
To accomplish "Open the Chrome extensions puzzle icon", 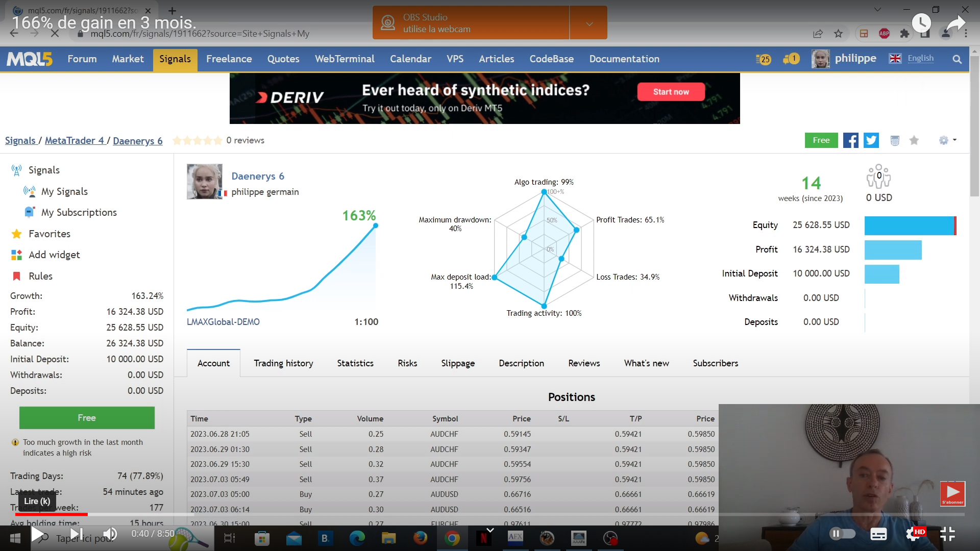I will 904,34.
